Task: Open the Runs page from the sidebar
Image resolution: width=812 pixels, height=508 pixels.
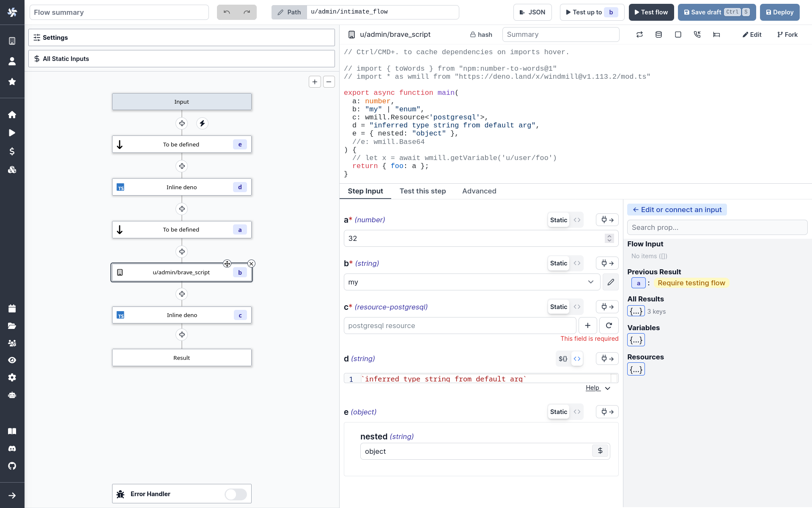Action: tap(12, 133)
